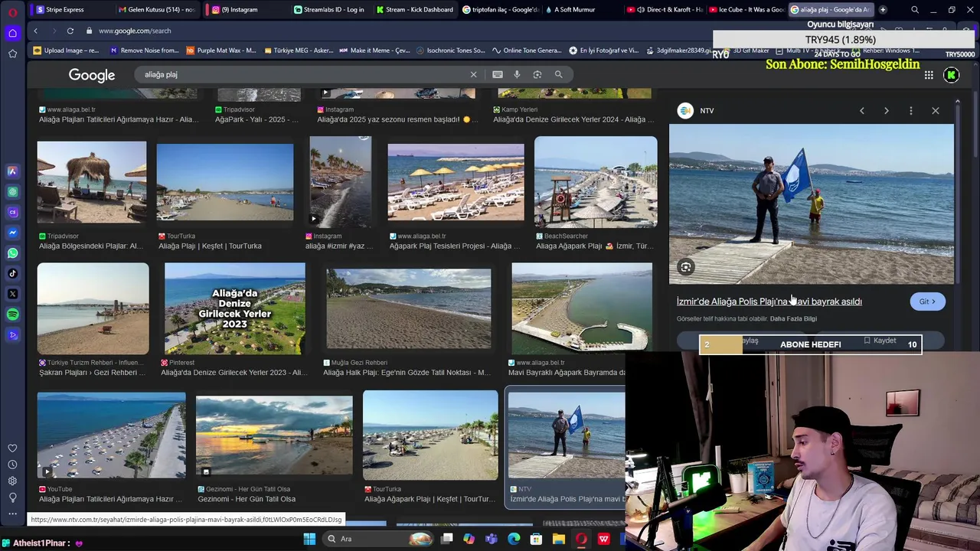Show the previous image in preview panel

click(x=862, y=111)
